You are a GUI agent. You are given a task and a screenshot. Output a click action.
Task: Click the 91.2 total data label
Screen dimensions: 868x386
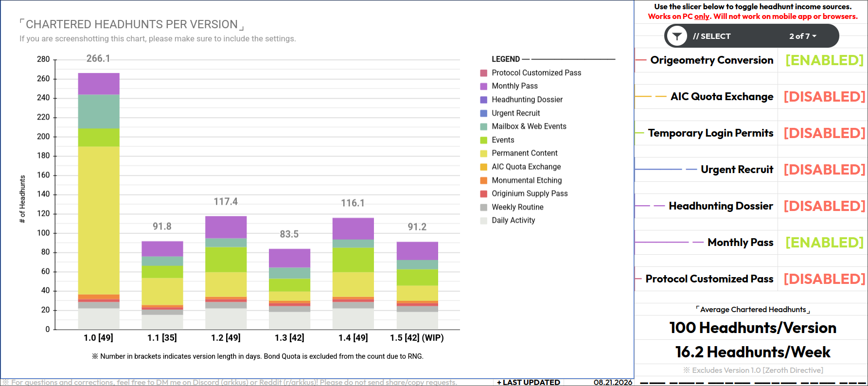click(417, 227)
